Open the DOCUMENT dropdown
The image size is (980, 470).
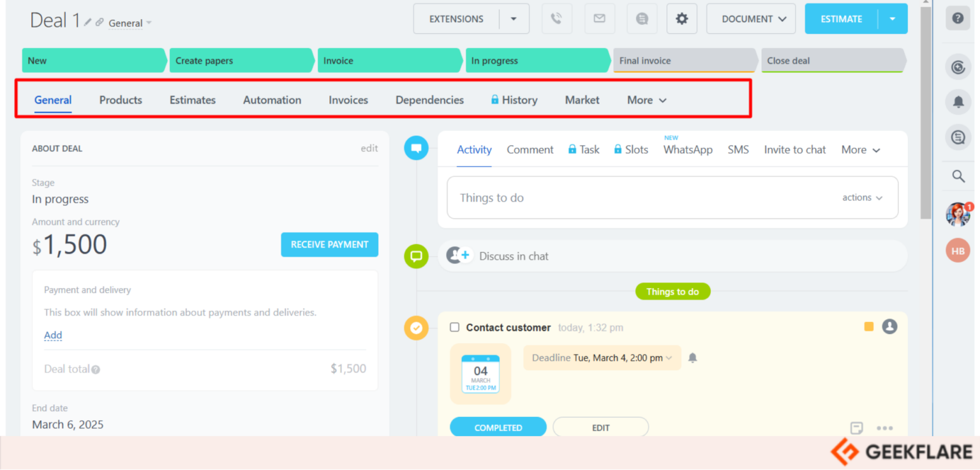coord(751,19)
